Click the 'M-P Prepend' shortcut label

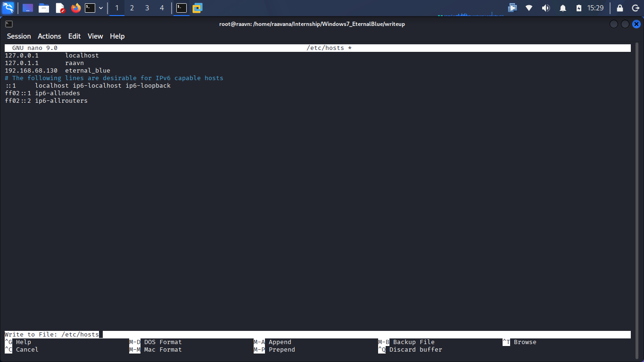point(274,350)
